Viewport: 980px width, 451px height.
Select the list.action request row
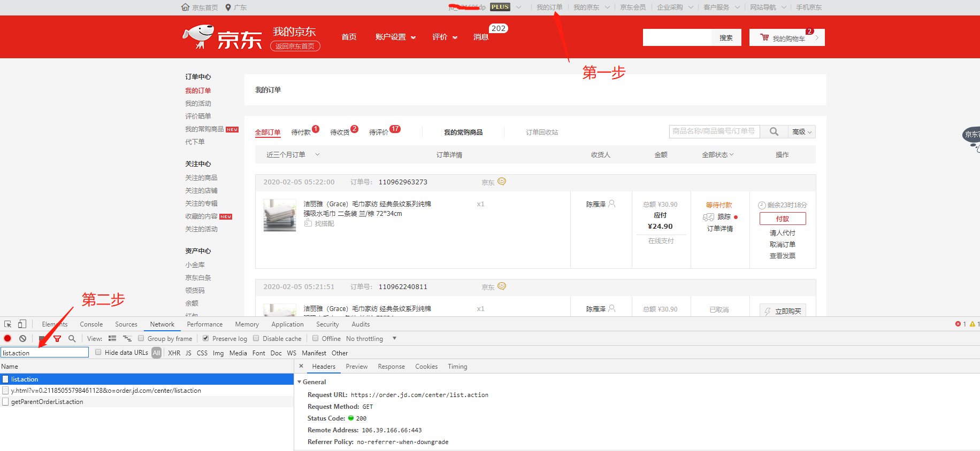[147, 379]
